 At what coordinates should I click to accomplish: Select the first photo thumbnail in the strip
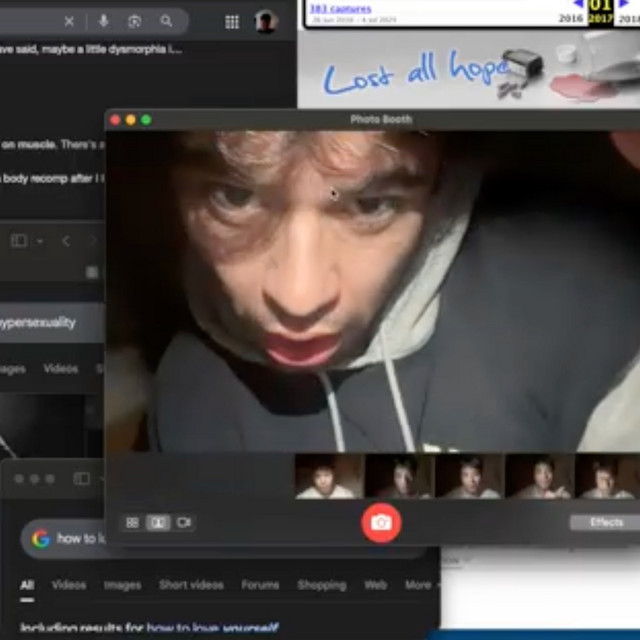point(328,477)
